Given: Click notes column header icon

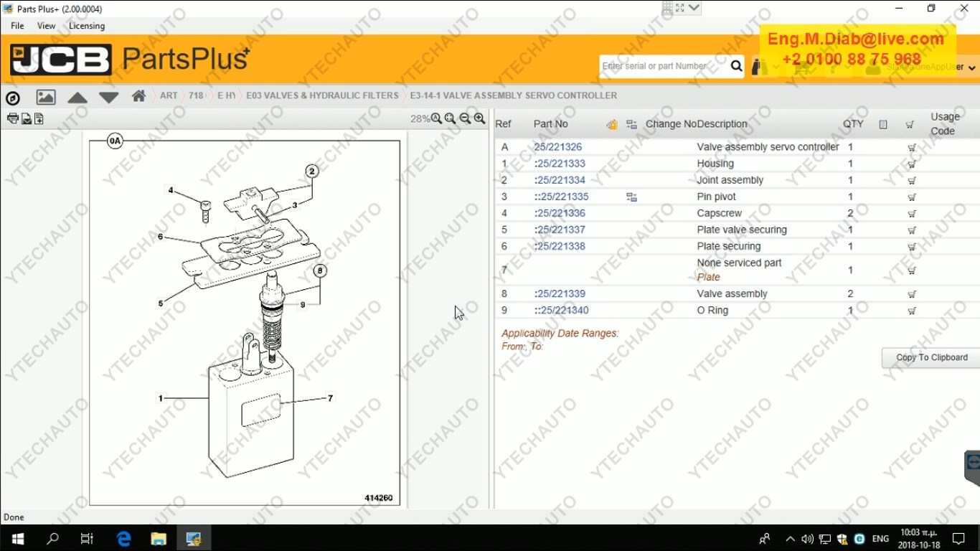Looking at the screenshot, I should (x=883, y=125).
